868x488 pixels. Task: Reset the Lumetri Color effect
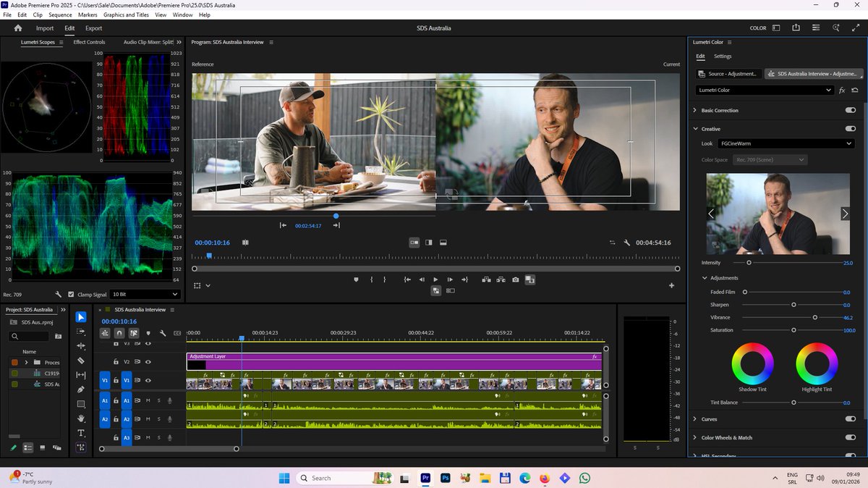tap(854, 91)
